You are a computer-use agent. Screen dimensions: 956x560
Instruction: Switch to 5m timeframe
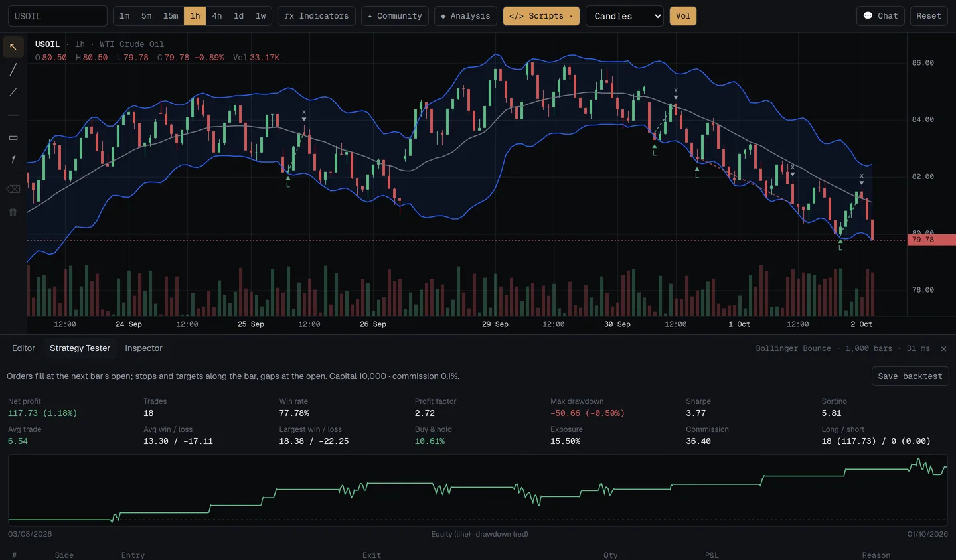coord(147,16)
